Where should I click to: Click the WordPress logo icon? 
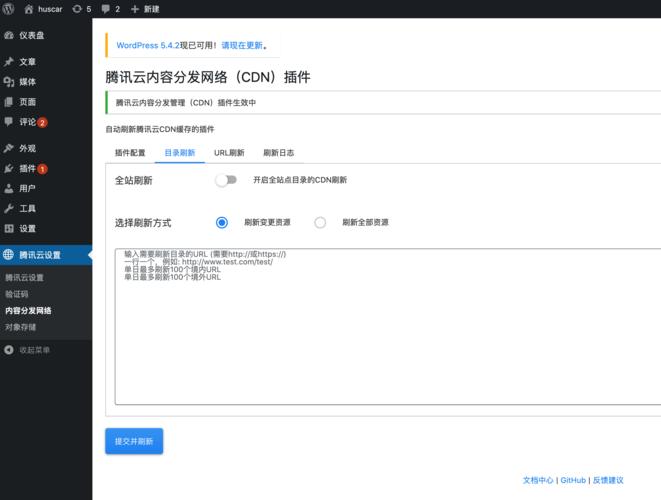pos(8,9)
